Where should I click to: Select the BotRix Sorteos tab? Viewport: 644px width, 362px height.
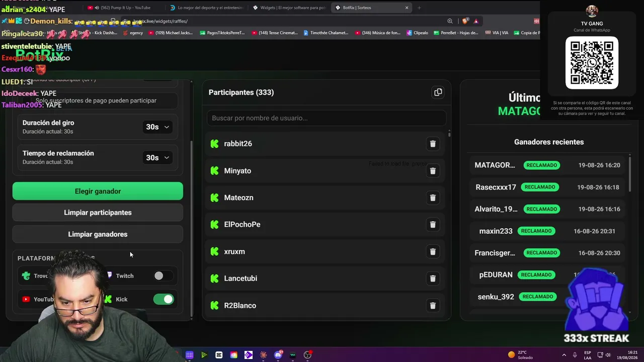coord(371,8)
